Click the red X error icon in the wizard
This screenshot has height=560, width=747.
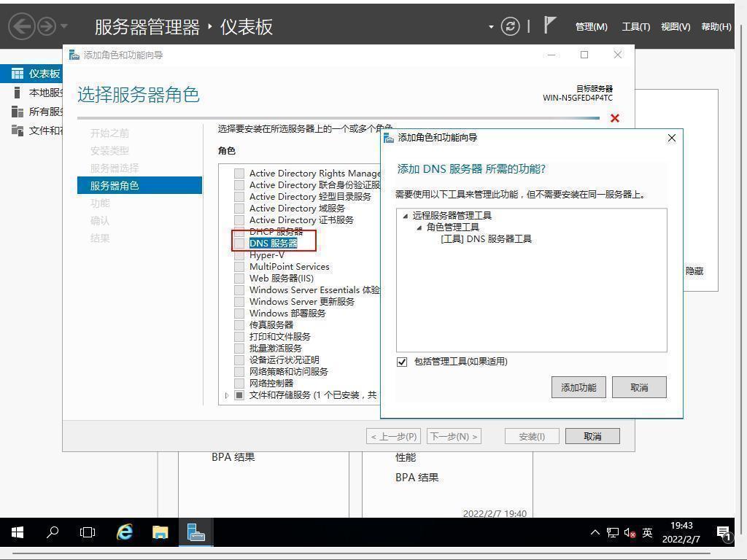click(x=614, y=118)
